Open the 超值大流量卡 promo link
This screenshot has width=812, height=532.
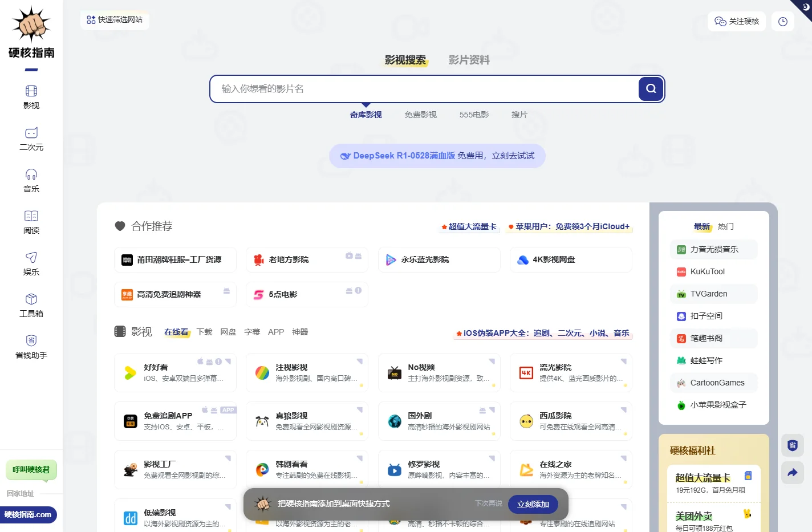pos(469,226)
